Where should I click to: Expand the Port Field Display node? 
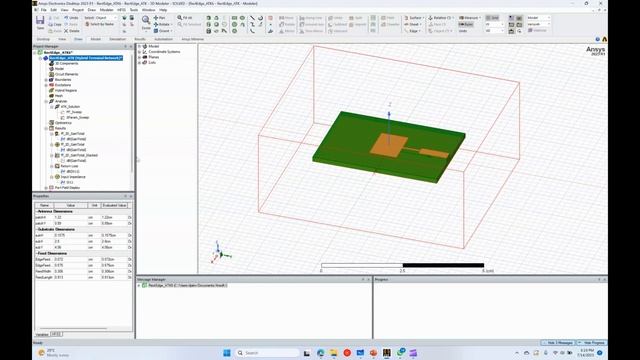(46, 188)
